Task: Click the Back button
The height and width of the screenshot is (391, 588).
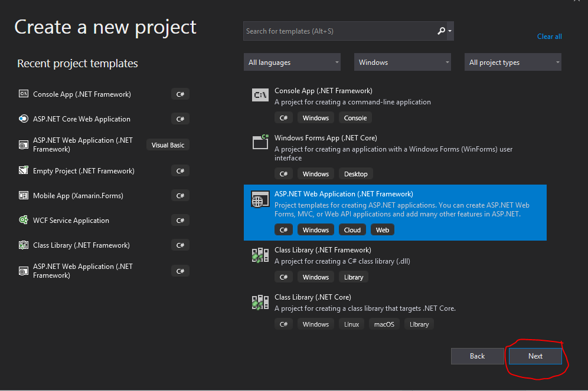Action: click(x=477, y=356)
